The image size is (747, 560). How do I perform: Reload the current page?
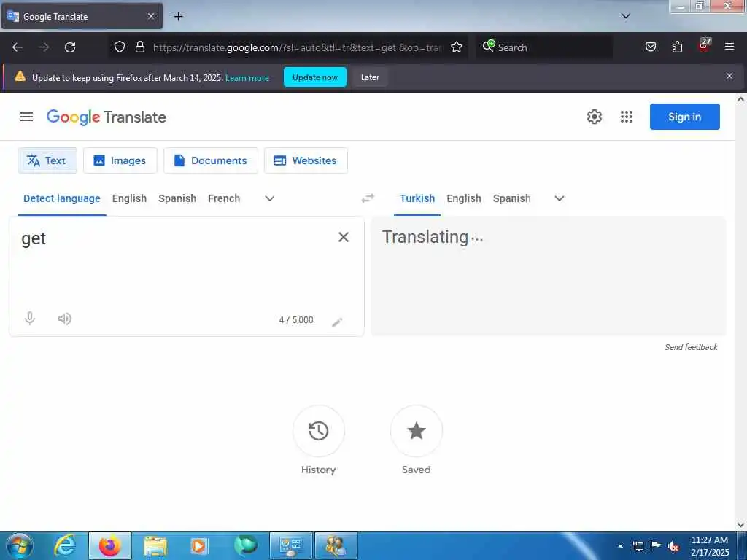(70, 47)
